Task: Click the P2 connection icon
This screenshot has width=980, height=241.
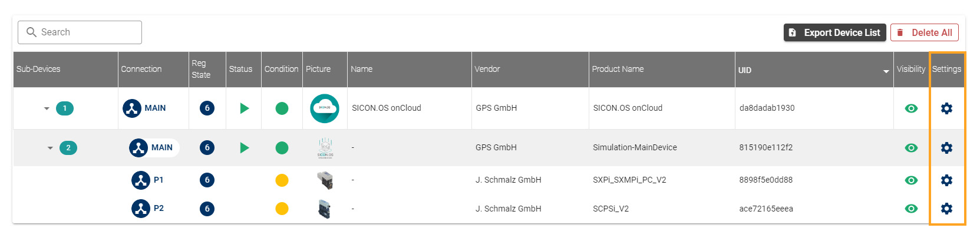Action: pyautogui.click(x=141, y=209)
